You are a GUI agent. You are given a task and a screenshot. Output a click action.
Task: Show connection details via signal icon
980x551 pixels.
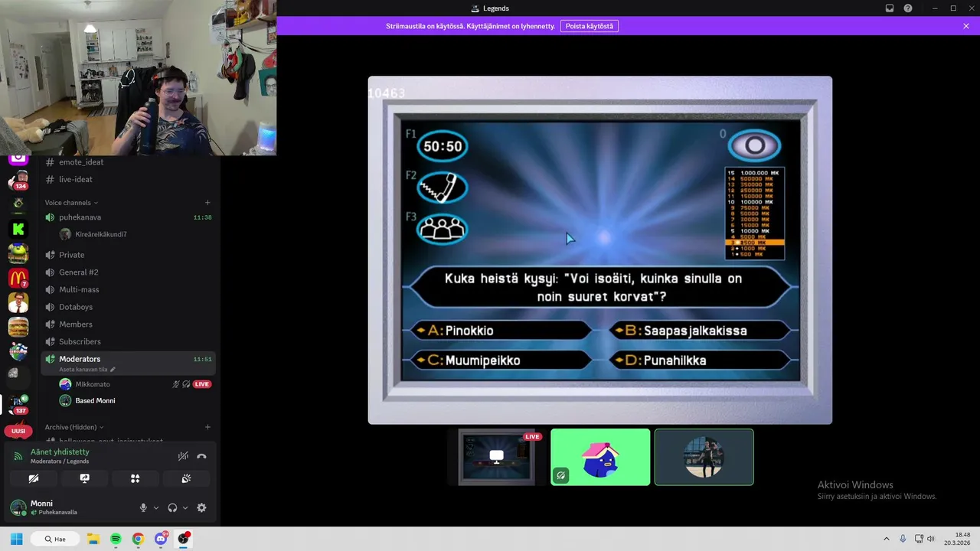pos(18,456)
